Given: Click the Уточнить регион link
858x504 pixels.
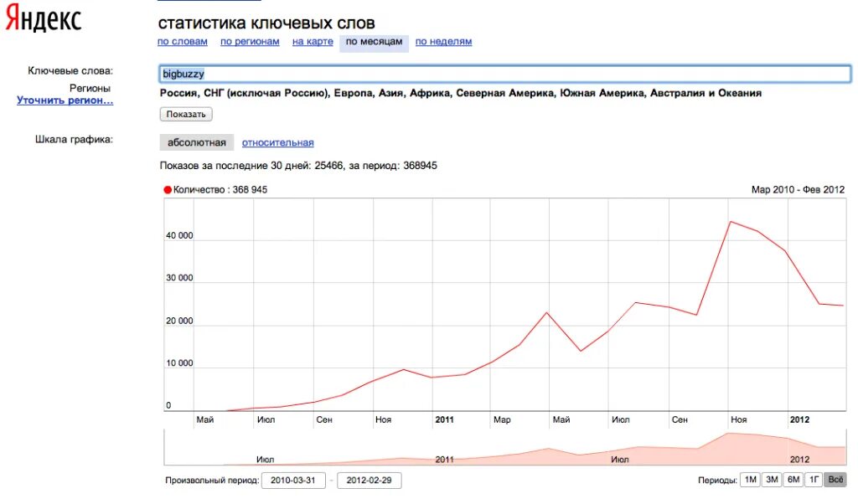Looking at the screenshot, I should click(65, 100).
